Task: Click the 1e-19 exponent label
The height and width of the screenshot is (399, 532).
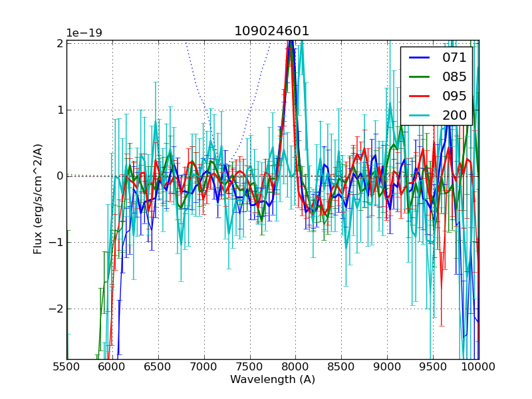Action: (x=84, y=33)
